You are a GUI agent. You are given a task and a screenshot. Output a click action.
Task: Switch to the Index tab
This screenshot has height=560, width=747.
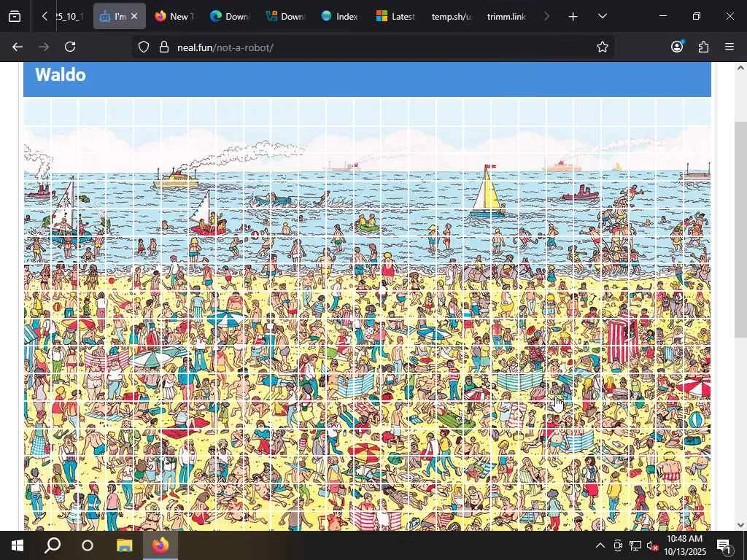pos(340,16)
